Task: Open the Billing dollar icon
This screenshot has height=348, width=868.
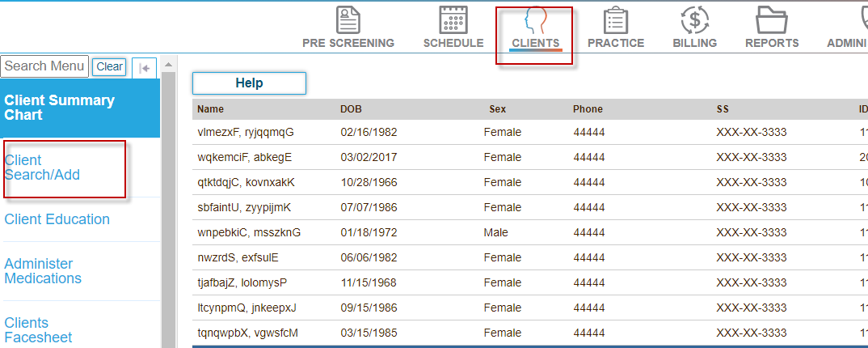Action: (694, 20)
